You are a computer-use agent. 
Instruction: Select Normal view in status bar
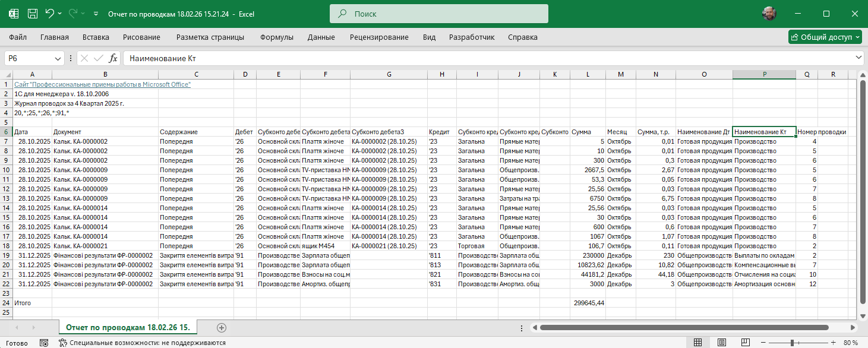[698, 343]
